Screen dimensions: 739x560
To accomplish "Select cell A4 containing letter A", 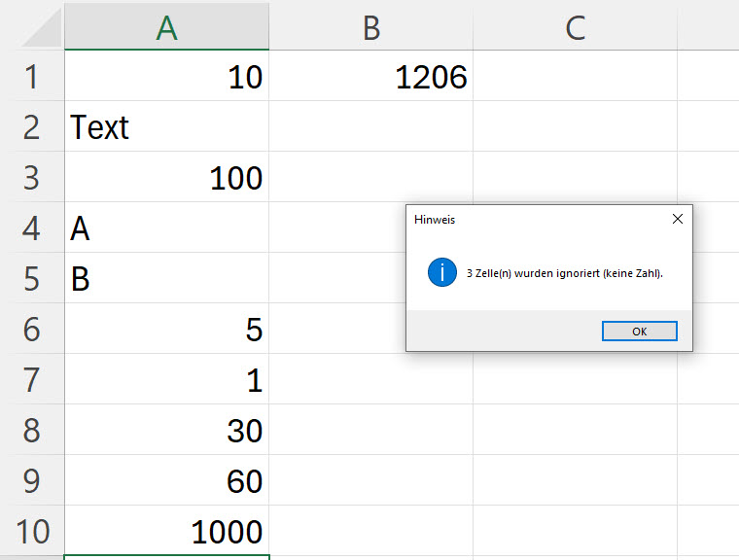I will click(x=166, y=228).
